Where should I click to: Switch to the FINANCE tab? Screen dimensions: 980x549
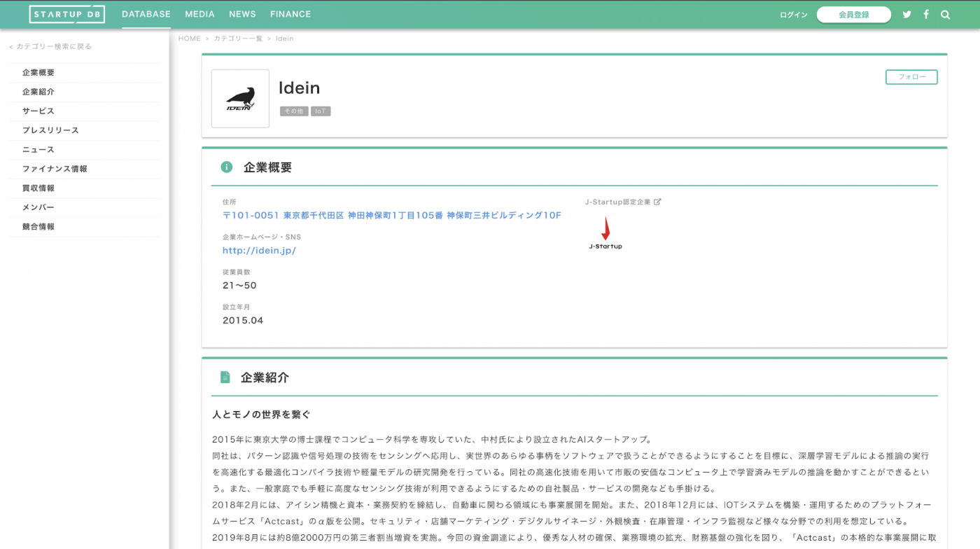[290, 13]
